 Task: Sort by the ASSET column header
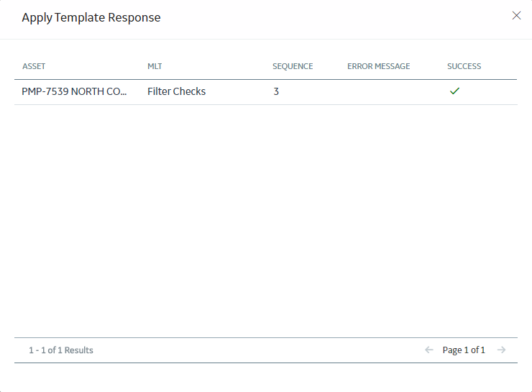[x=34, y=66]
